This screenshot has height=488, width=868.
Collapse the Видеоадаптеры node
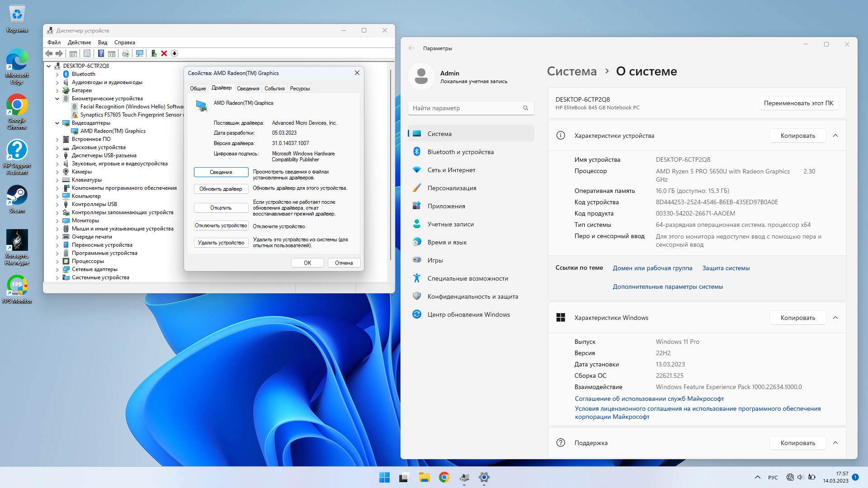pos(57,123)
